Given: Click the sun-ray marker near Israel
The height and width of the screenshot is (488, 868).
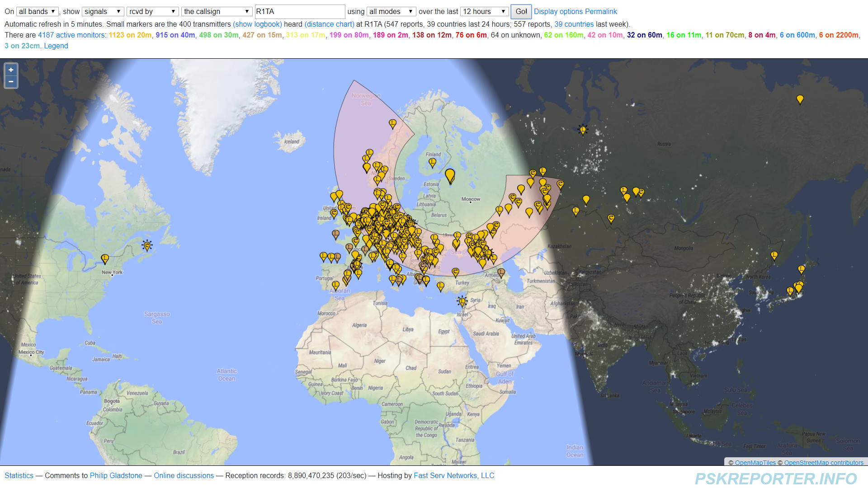Looking at the screenshot, I should tap(462, 301).
